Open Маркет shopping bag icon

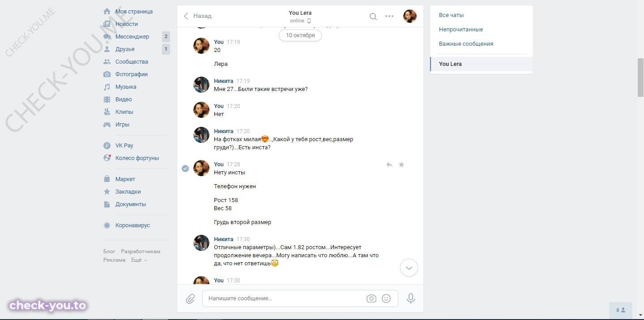[107, 179]
